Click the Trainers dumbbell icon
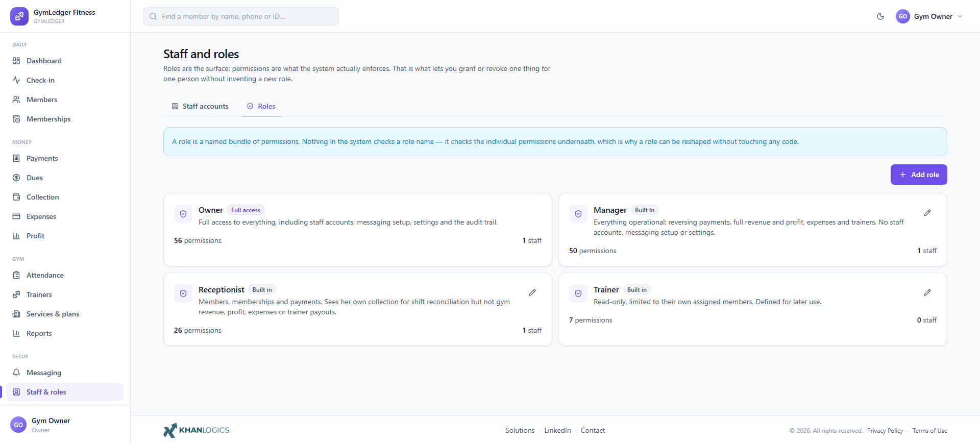 [16, 294]
